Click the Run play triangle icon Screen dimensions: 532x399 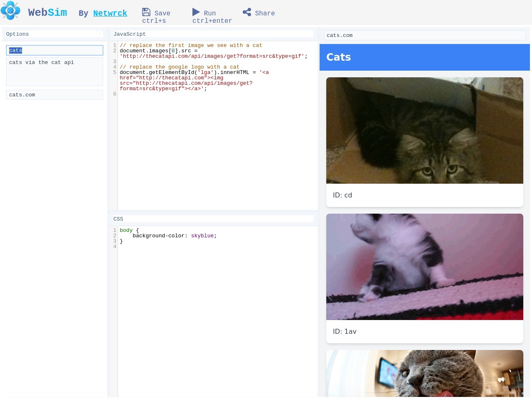click(196, 12)
